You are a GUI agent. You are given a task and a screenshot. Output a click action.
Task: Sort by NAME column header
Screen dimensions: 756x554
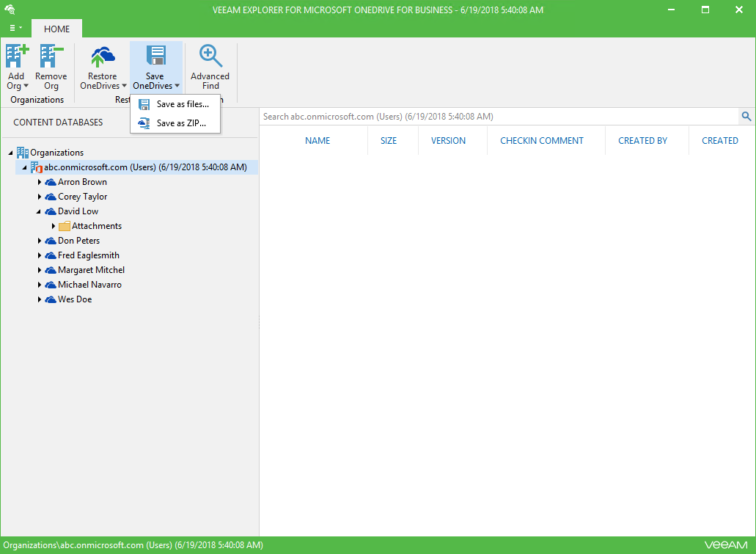[x=318, y=141]
